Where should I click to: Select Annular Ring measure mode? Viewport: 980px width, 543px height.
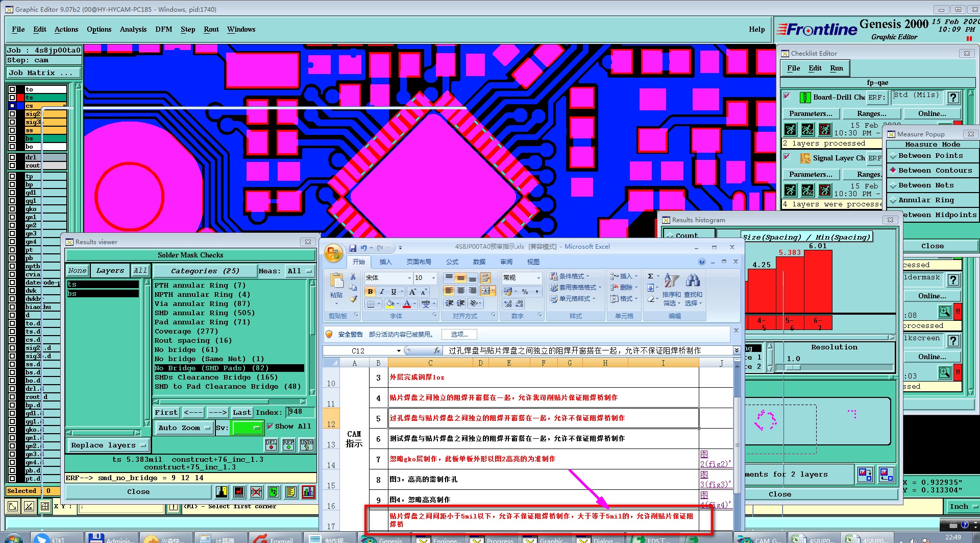[930, 200]
